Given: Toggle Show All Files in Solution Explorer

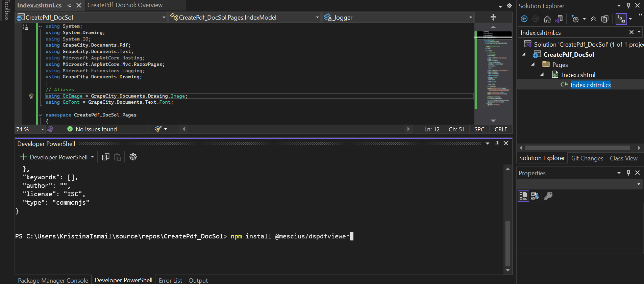Looking at the screenshot, I should tap(605, 19).
